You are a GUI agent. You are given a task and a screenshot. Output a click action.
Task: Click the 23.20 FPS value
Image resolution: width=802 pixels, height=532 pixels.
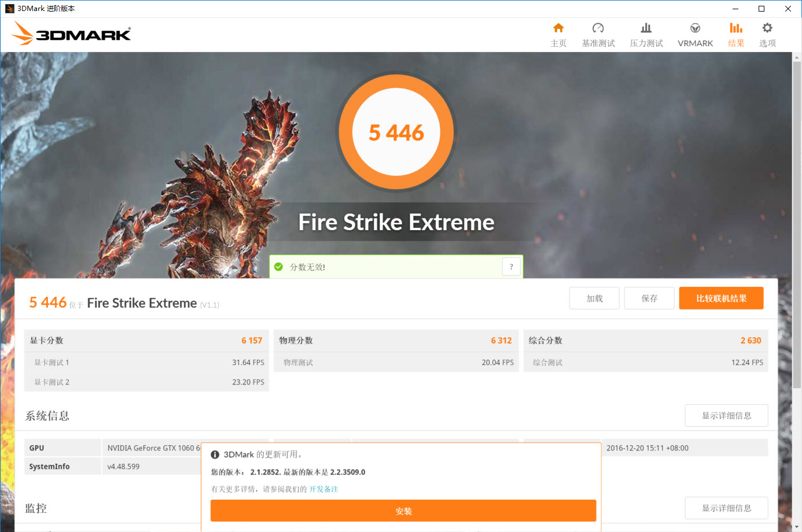click(x=248, y=382)
